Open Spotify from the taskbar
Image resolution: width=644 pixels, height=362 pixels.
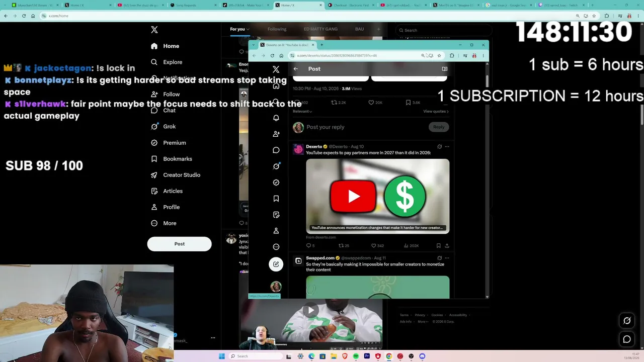pyautogui.click(x=356, y=356)
